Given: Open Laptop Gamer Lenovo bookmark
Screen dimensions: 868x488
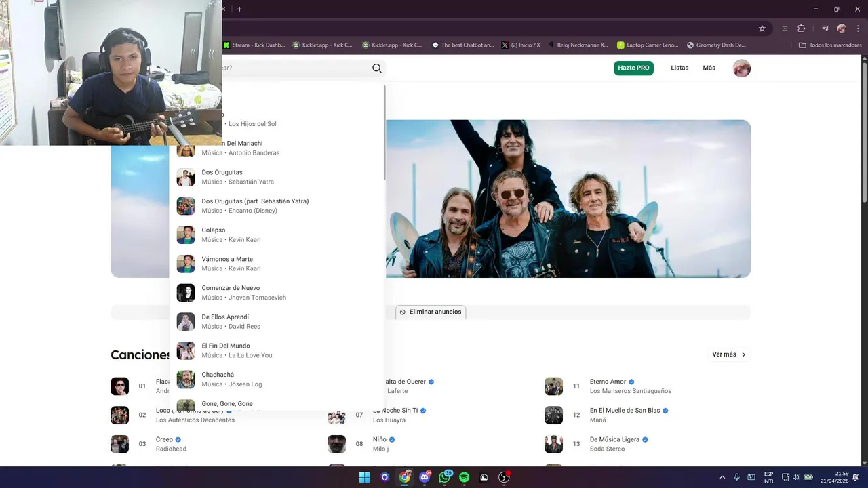Looking at the screenshot, I should (648, 45).
